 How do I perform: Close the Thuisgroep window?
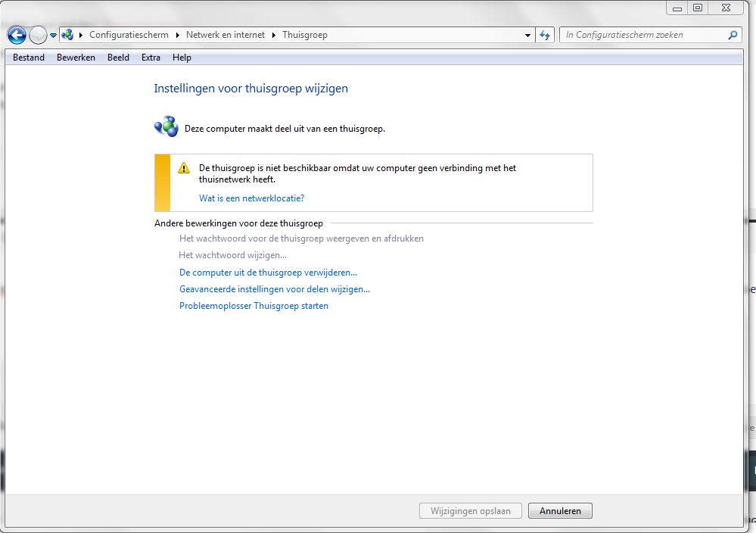(726, 8)
